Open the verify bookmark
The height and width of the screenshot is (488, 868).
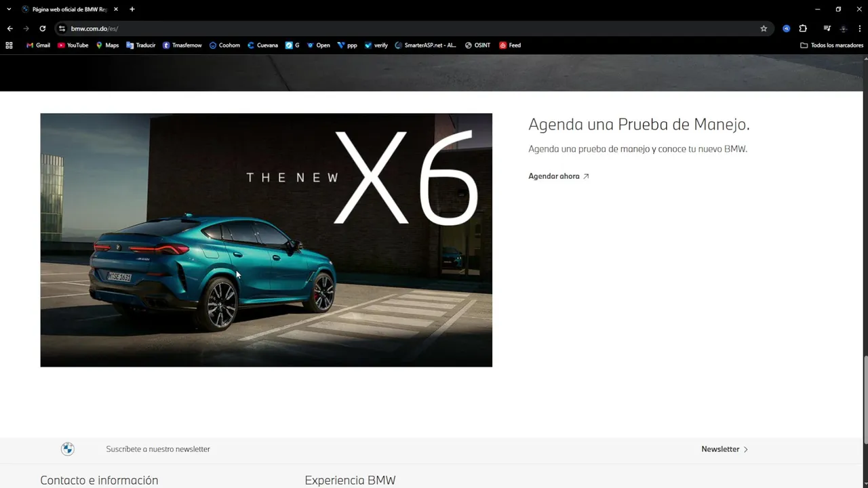point(376,45)
